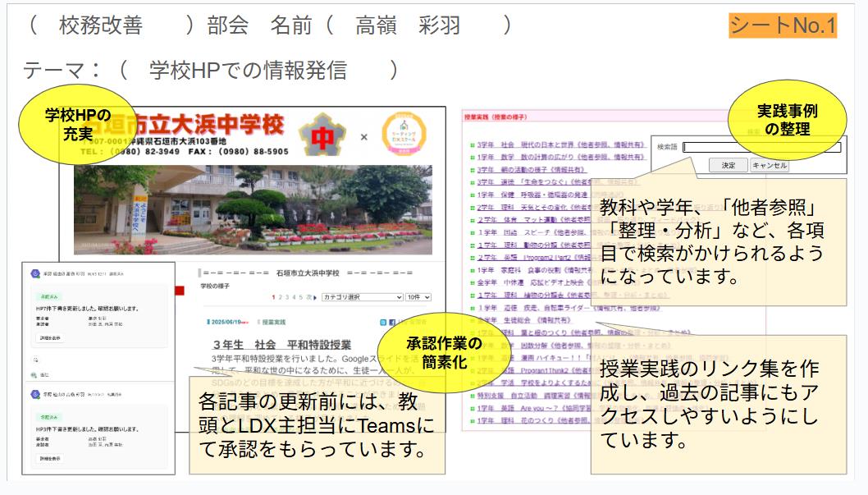This screenshot has height=495, width=868.
Task: Go to page 2 in pagination
Action: tap(280, 297)
